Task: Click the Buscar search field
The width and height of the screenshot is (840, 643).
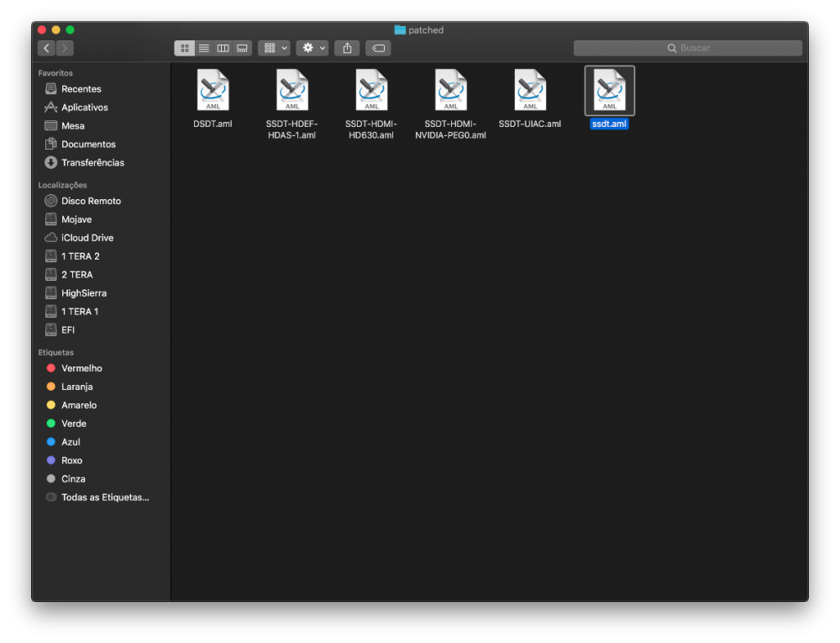Action: click(688, 48)
